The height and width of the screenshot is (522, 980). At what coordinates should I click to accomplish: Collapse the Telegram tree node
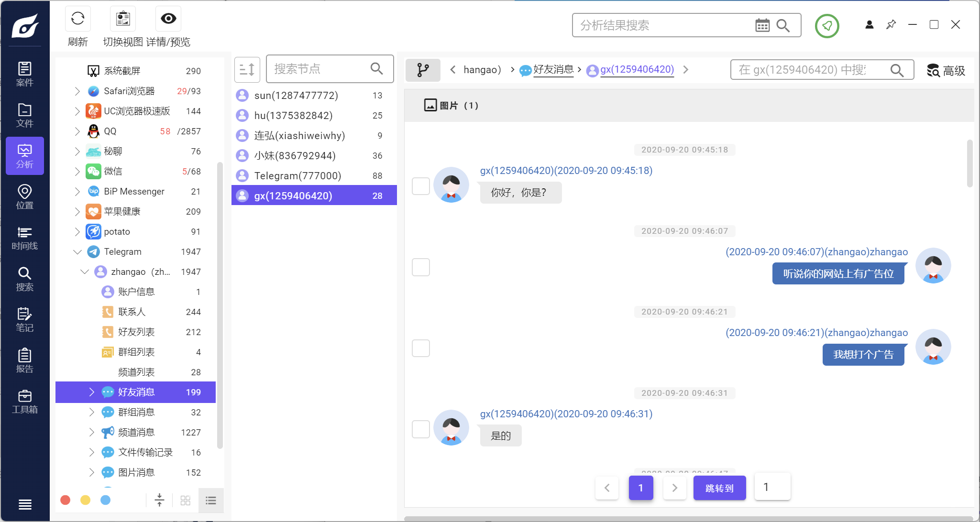[x=77, y=251]
